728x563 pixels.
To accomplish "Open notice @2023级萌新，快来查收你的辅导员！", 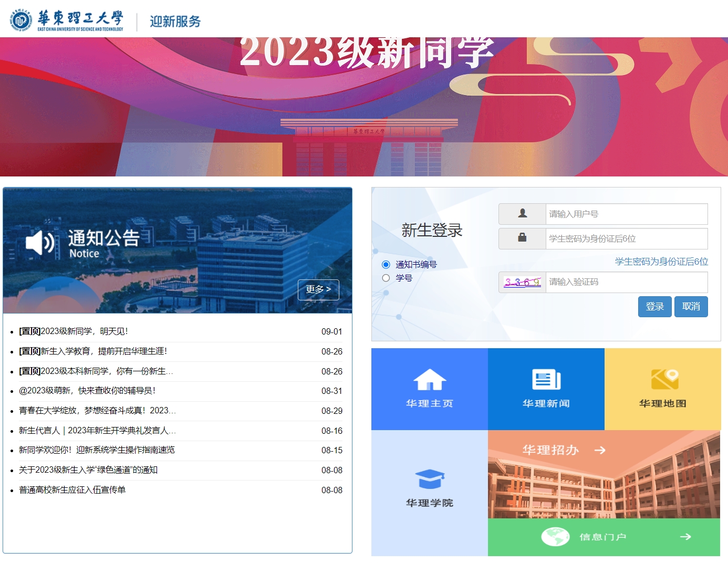I will click(x=87, y=391).
